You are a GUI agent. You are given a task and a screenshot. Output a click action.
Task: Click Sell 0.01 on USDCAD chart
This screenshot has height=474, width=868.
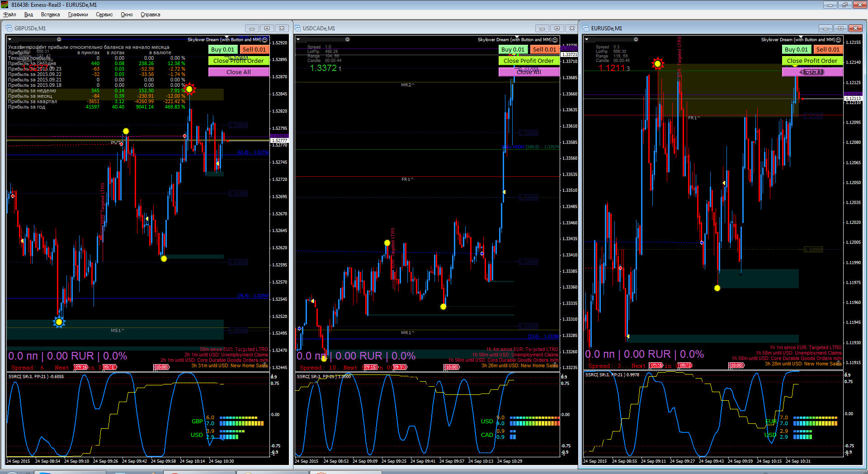click(x=544, y=49)
